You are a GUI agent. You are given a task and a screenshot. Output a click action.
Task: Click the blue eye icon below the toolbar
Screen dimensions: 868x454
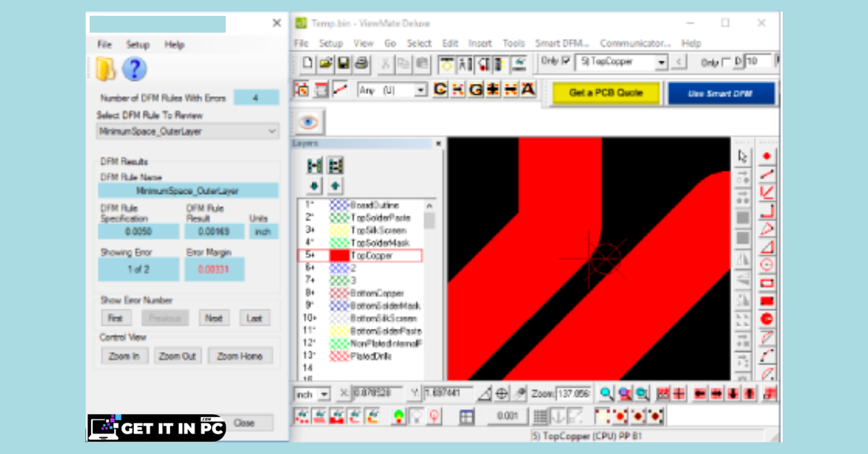(x=309, y=121)
